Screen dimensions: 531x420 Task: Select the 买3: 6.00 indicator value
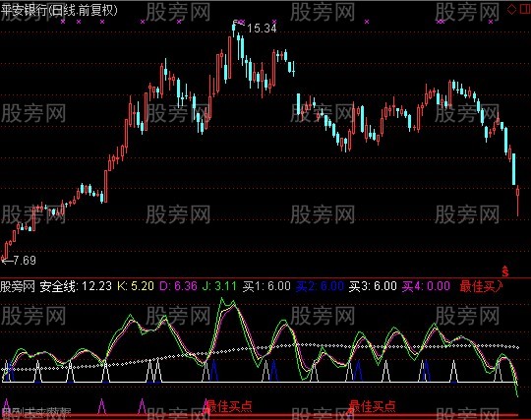[x=373, y=286]
